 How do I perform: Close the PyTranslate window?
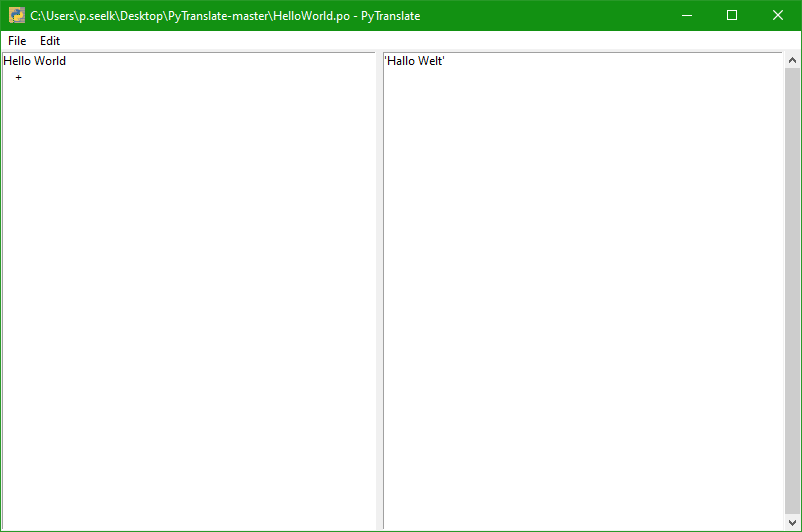[x=777, y=15]
